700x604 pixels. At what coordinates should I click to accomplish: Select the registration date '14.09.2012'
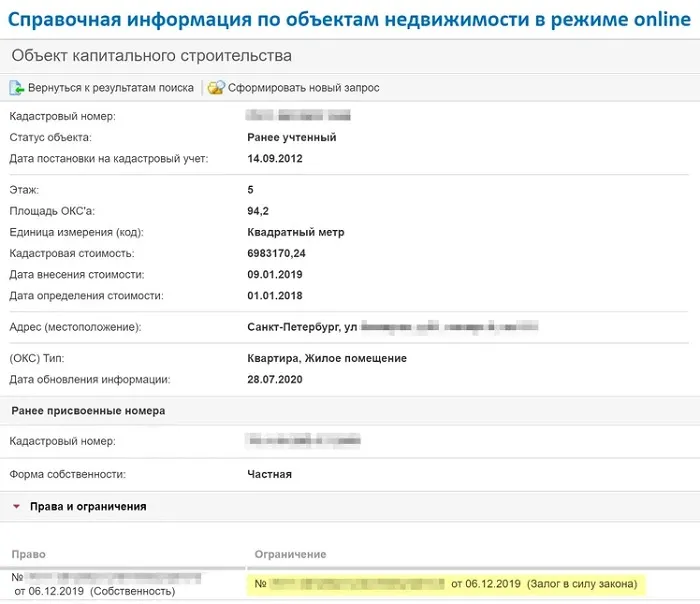[x=275, y=158]
